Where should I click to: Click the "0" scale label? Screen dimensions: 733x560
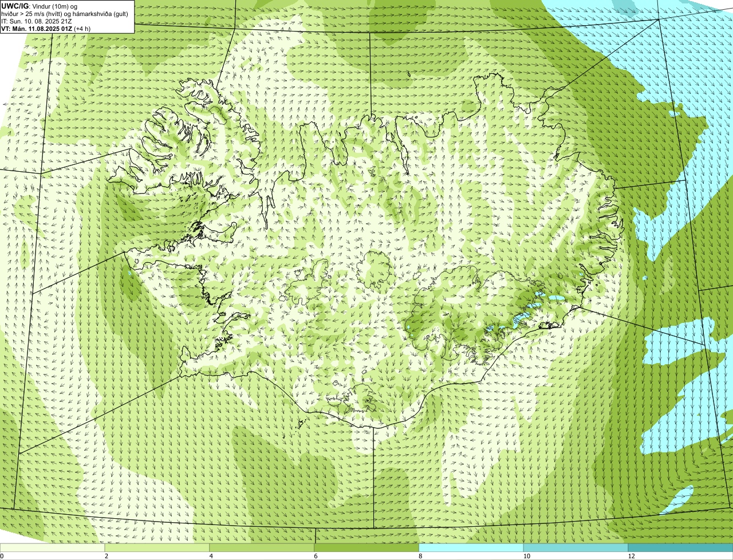2,556
